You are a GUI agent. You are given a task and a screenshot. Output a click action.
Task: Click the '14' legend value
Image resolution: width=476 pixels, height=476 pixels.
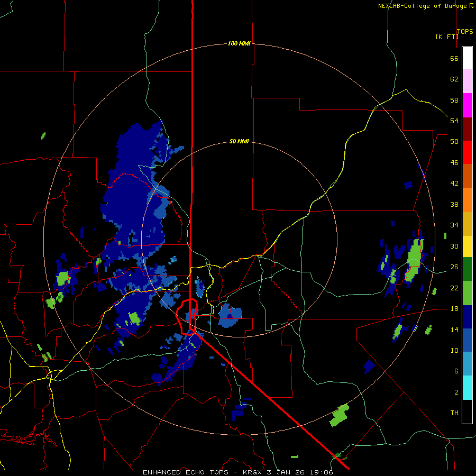pos(454,329)
